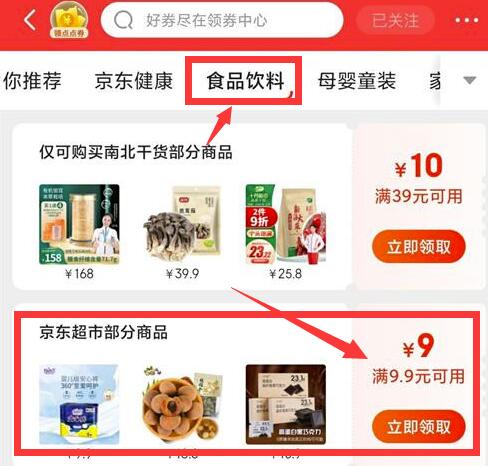Open the 领点点券 gold coupon icon

[69, 20]
